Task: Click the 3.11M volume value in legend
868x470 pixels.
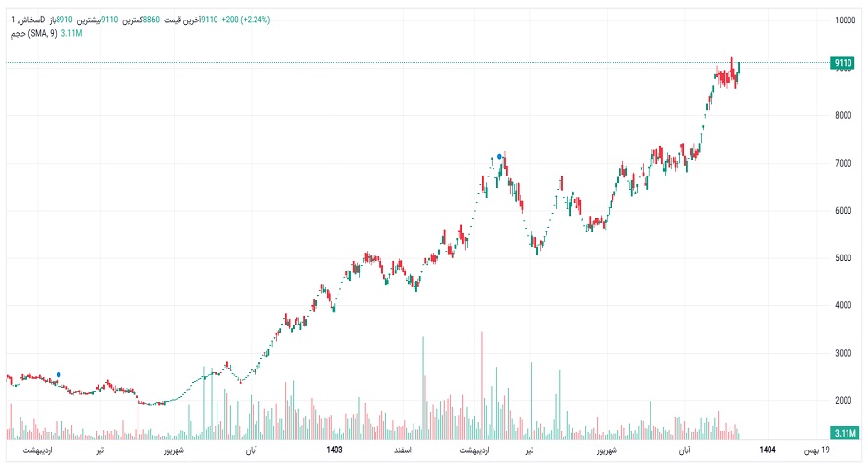Action: [x=71, y=34]
